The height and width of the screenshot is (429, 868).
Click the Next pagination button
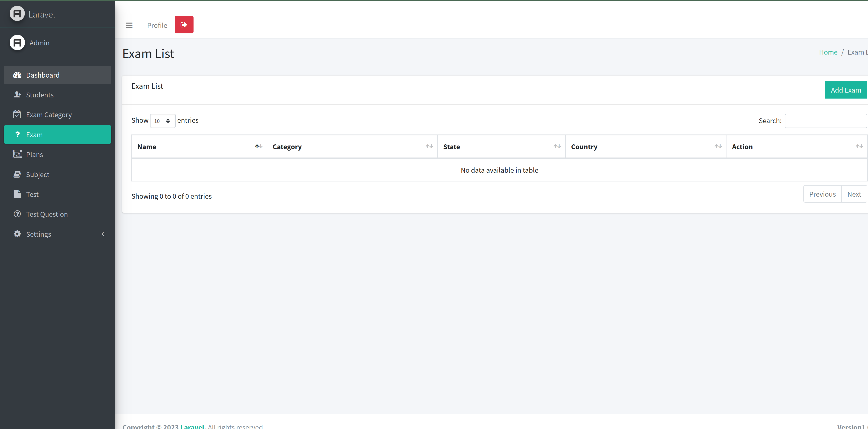pyautogui.click(x=854, y=194)
